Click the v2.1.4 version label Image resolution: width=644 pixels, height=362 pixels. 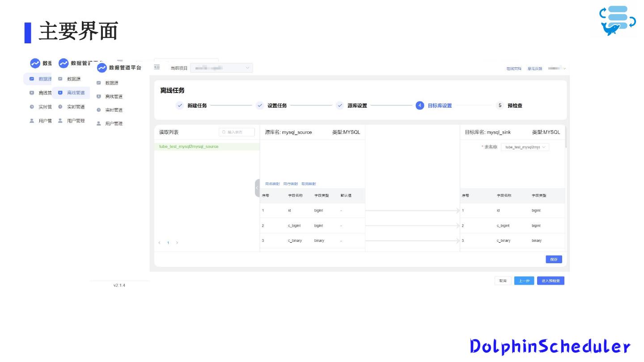[x=119, y=285]
